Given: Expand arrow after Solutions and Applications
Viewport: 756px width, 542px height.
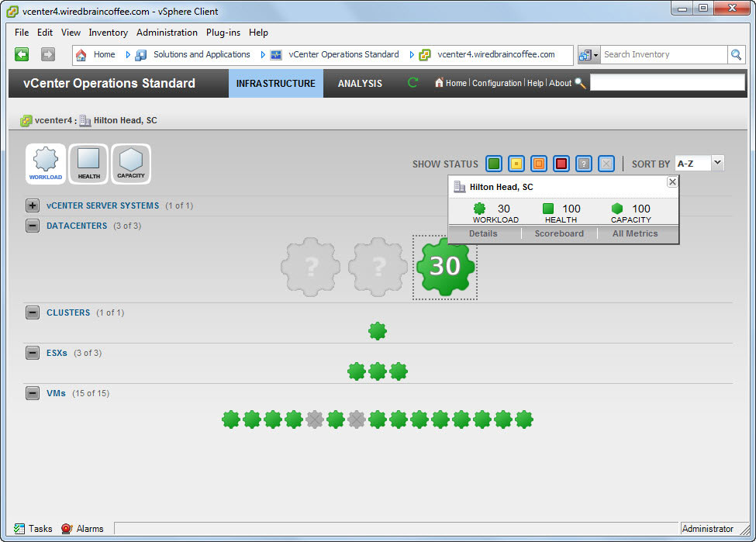Looking at the screenshot, I should [263, 55].
